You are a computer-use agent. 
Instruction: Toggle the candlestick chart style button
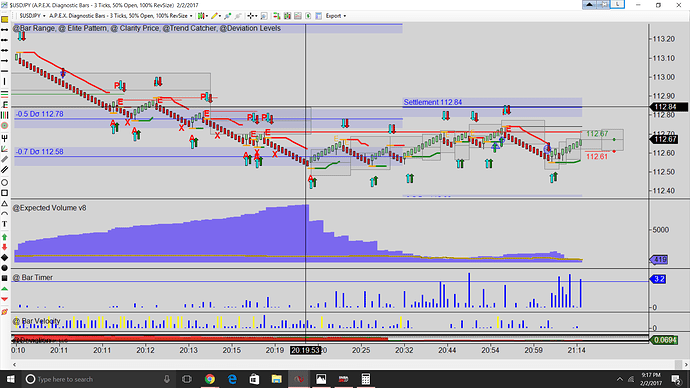(201, 16)
